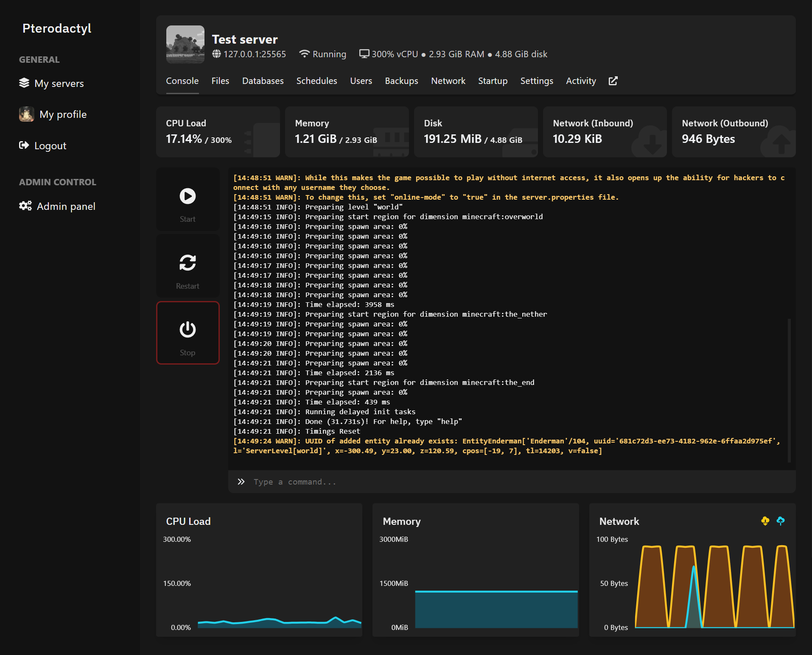The image size is (812, 655).
Task: Go to the Schedules tab
Action: (316, 81)
